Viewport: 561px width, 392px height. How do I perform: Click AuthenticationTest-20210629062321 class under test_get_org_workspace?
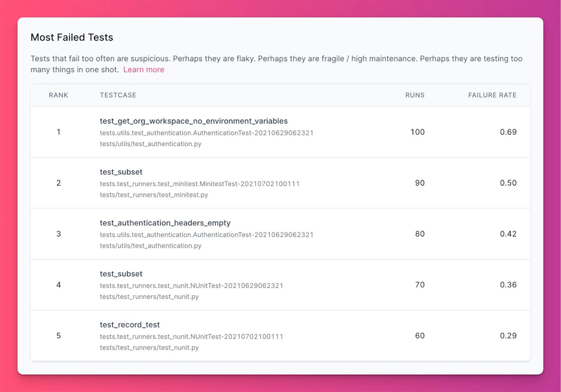(207, 133)
